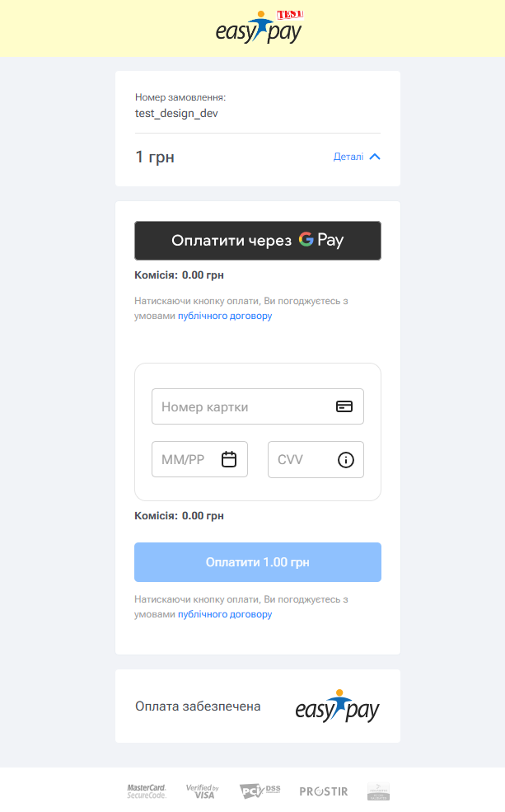The height and width of the screenshot is (812, 505).
Task: Click the EasyPay logo beside Оплата забезпечена
Action: click(x=338, y=706)
